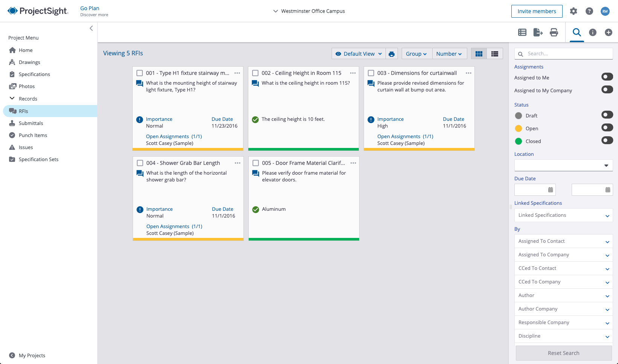This screenshot has width=618, height=364.
Task: Open the info panel icon
Action: tap(592, 32)
